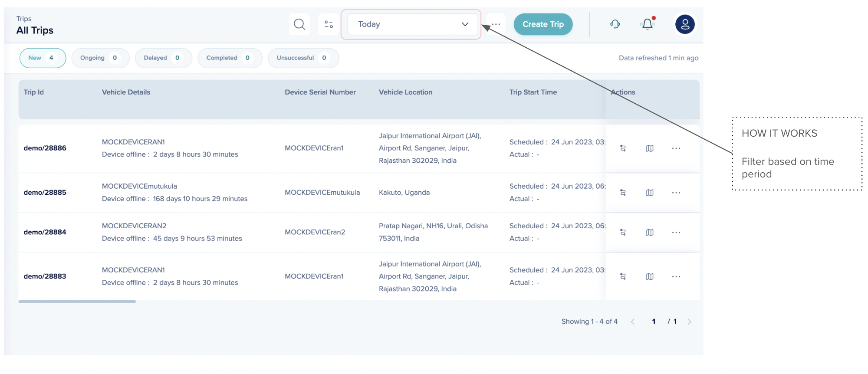868x374 pixels.
Task: Click route icon for trip demo/28884
Action: click(x=623, y=233)
